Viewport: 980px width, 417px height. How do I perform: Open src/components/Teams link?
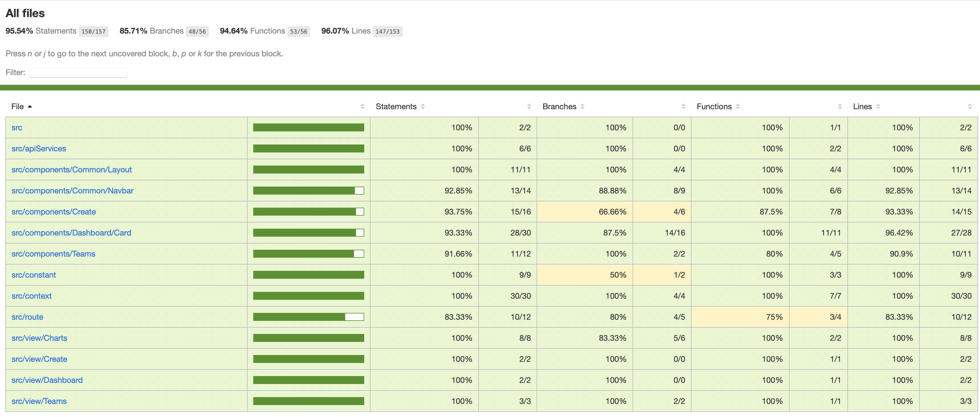click(x=53, y=254)
